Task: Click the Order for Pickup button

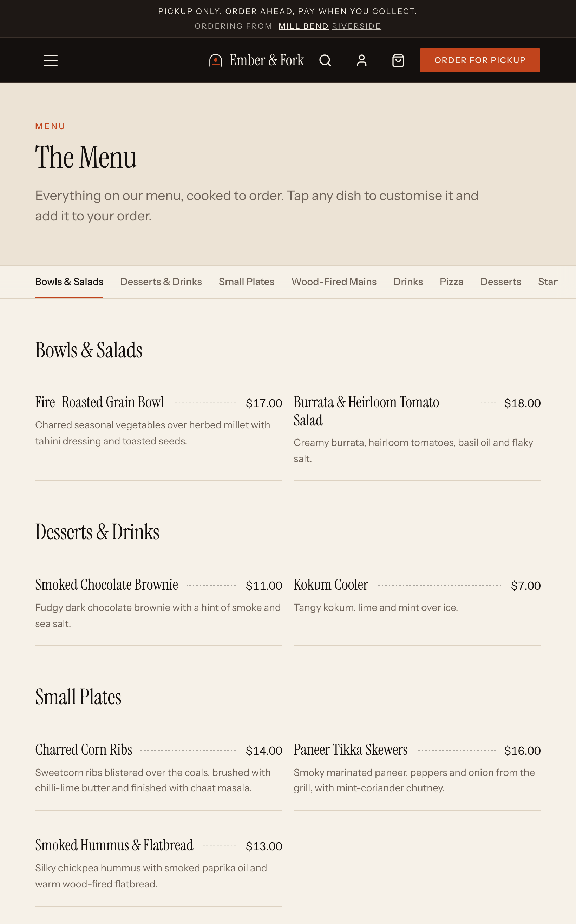Action: tap(480, 60)
